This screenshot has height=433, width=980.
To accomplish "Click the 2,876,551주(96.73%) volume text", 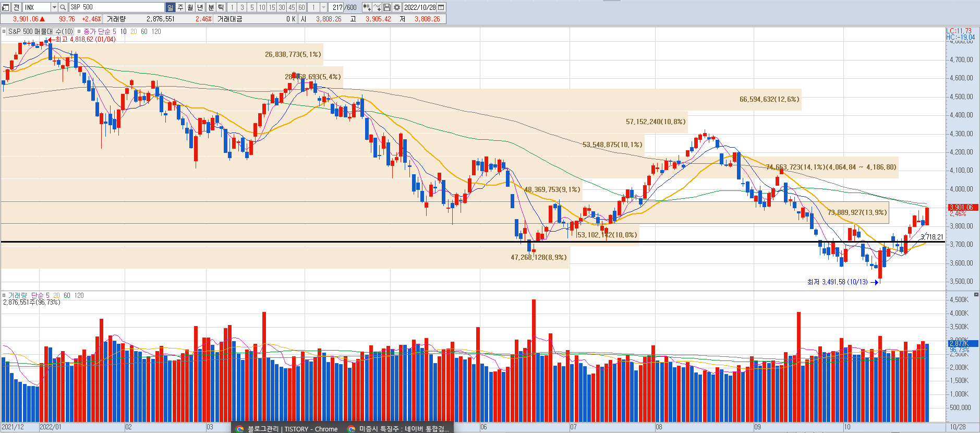I will coord(32,302).
